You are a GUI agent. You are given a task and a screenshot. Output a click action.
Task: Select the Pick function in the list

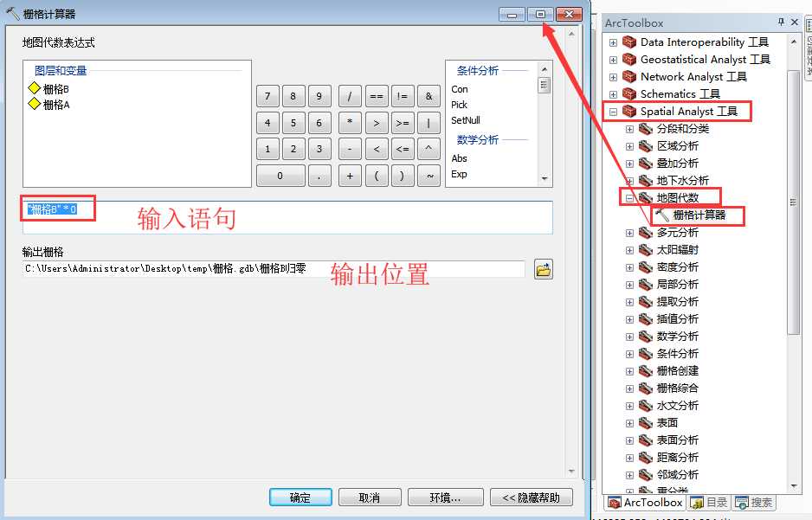[459, 105]
